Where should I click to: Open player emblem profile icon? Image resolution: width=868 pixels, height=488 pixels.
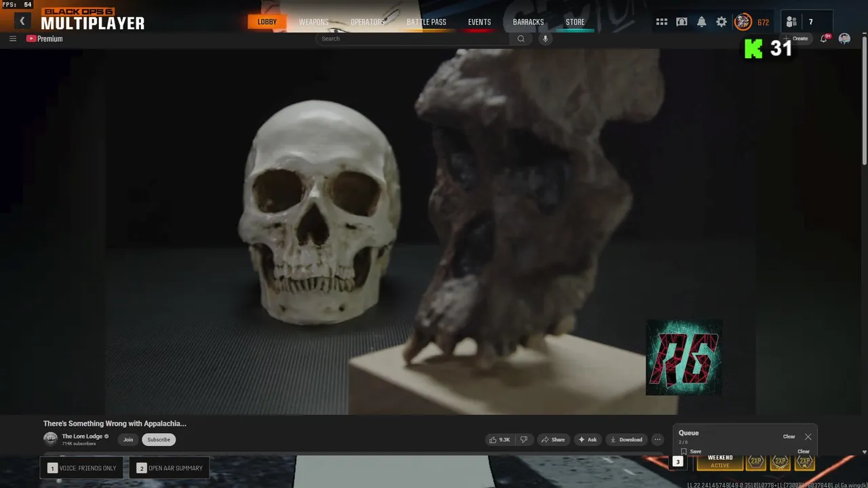[x=743, y=22]
